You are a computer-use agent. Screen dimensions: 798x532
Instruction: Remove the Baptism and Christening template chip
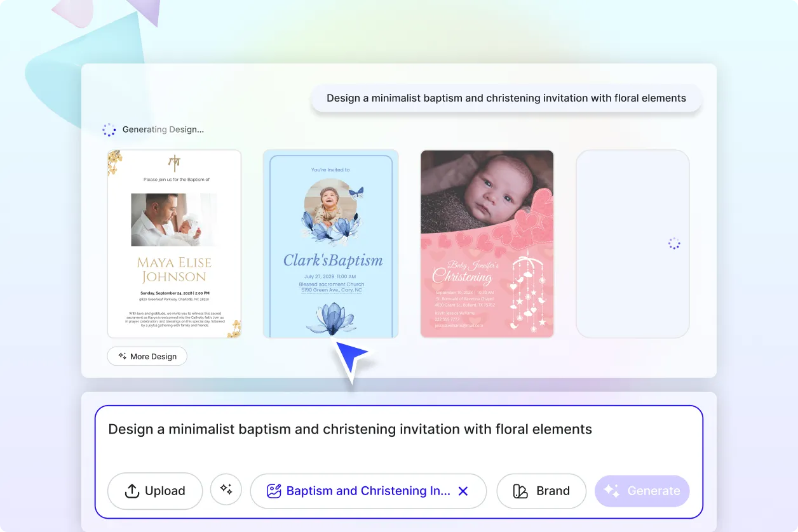click(x=463, y=491)
